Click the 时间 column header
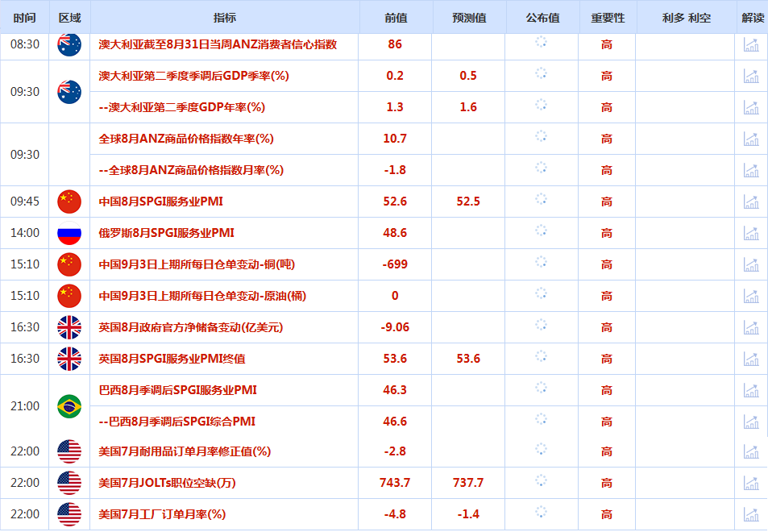The height and width of the screenshot is (532, 768). point(24,18)
